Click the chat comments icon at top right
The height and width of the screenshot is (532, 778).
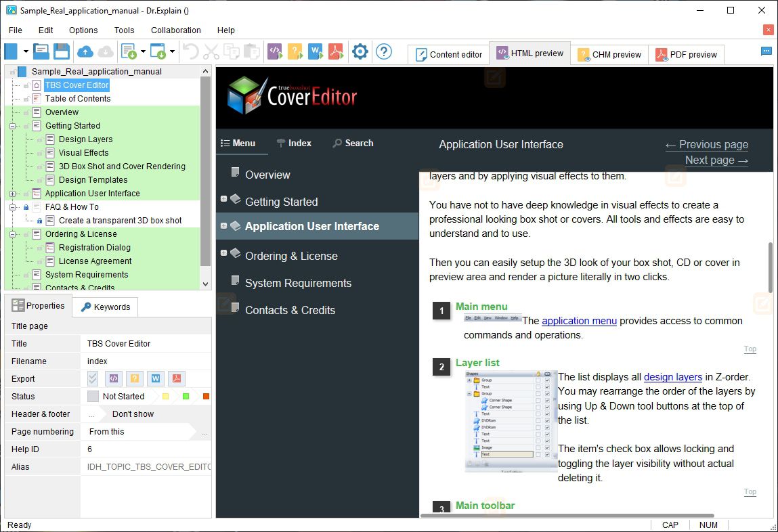pyautogui.click(x=766, y=51)
